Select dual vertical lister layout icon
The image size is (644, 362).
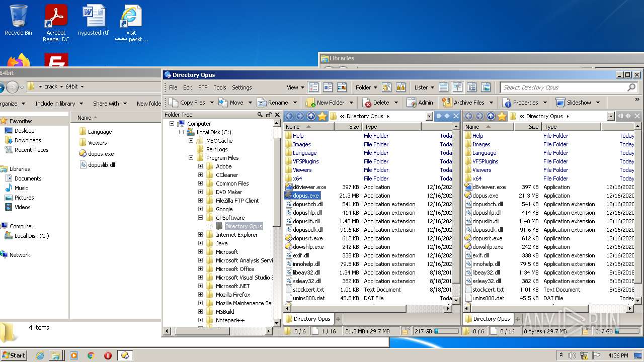(457, 87)
